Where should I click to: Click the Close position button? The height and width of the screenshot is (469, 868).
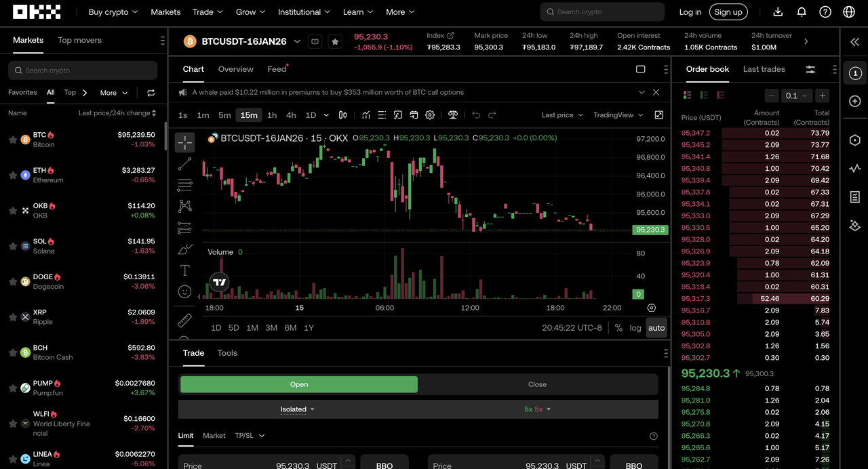point(537,384)
